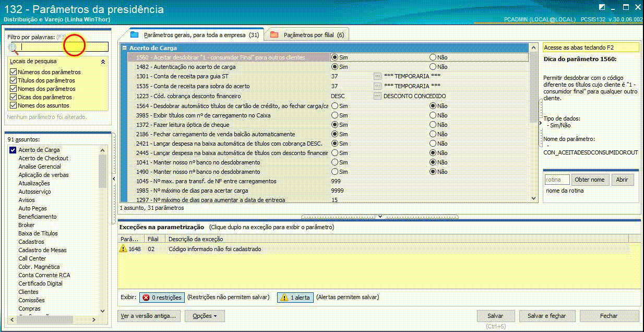Click the left panel collapse arrow handle
This screenshot has height=332, width=644.
point(114,179)
